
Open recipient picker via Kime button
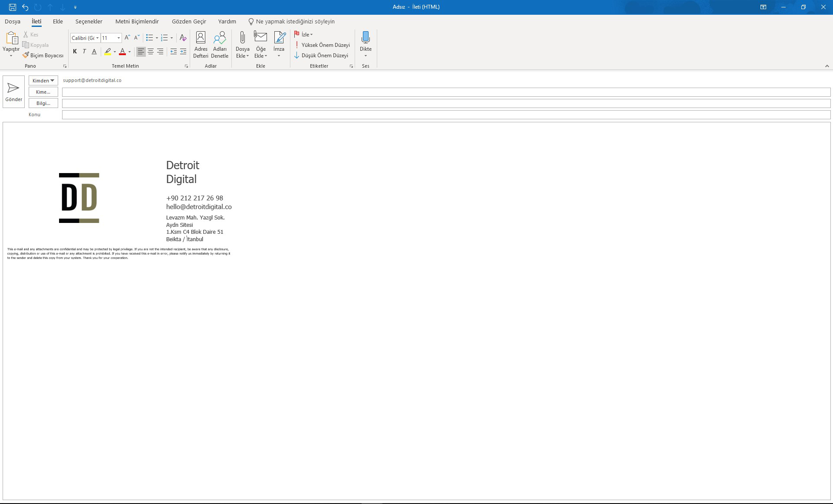pyautogui.click(x=43, y=92)
